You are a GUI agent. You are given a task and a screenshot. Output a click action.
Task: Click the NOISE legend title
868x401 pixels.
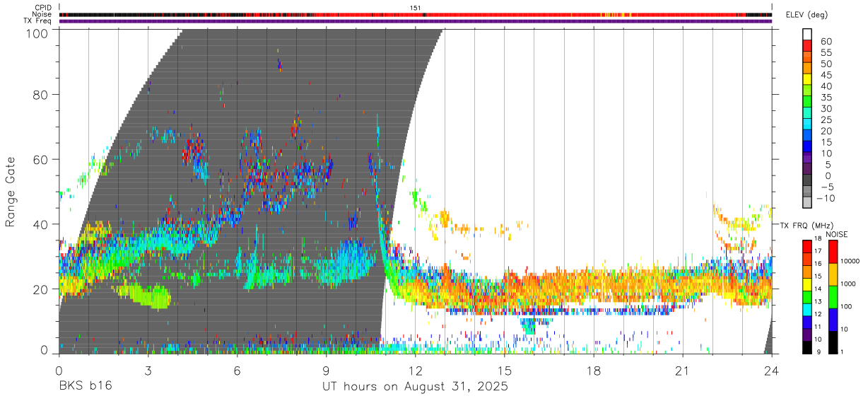(836, 234)
